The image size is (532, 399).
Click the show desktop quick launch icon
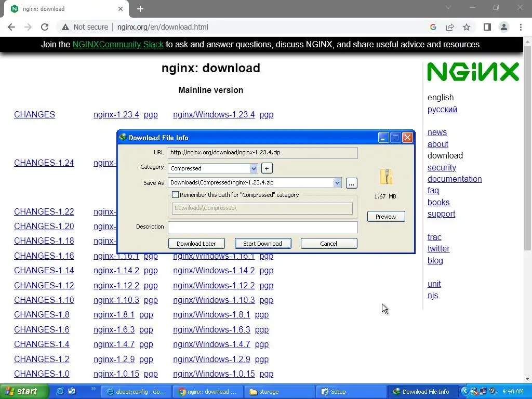point(72,392)
